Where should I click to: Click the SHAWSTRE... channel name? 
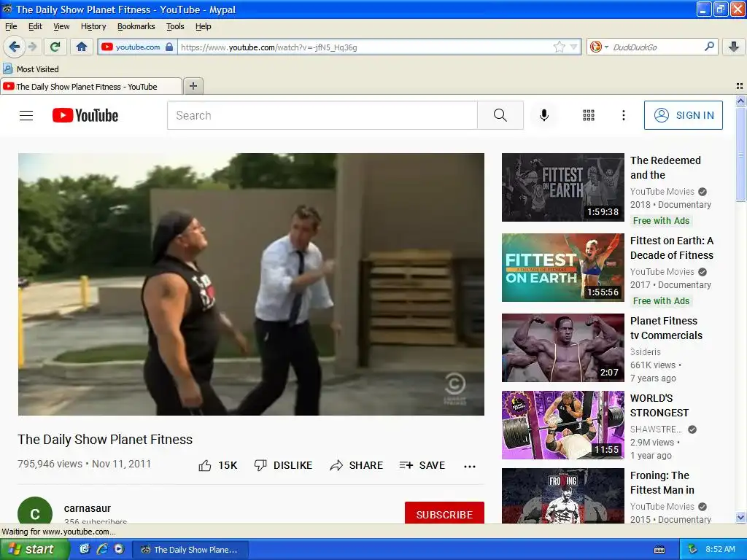[x=656, y=429]
